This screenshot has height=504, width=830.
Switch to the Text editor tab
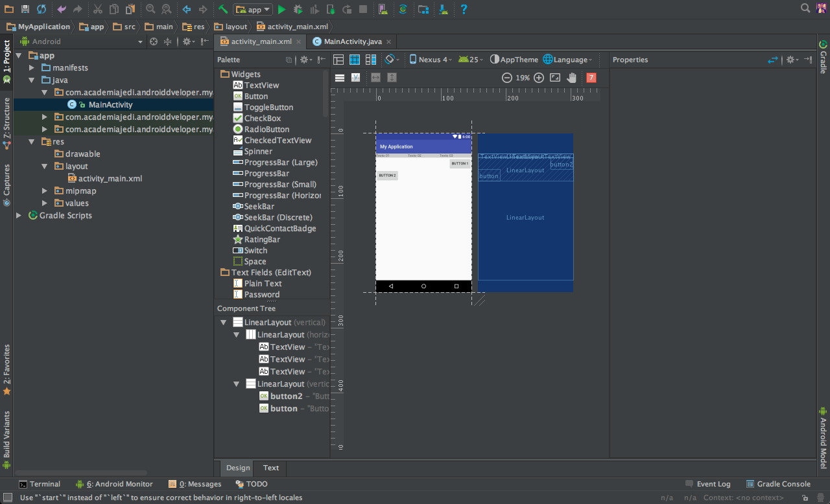271,468
